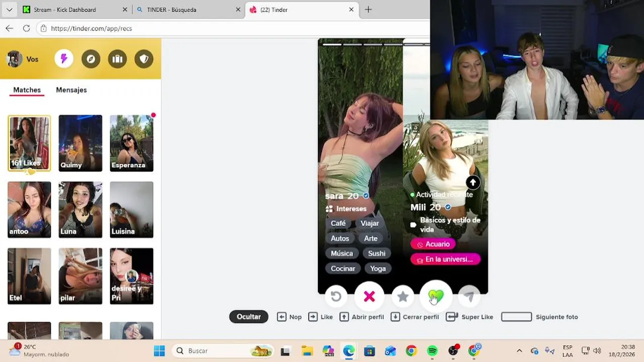Switch to the Matches tab
Viewport: 644px width, 362px height.
tap(27, 90)
